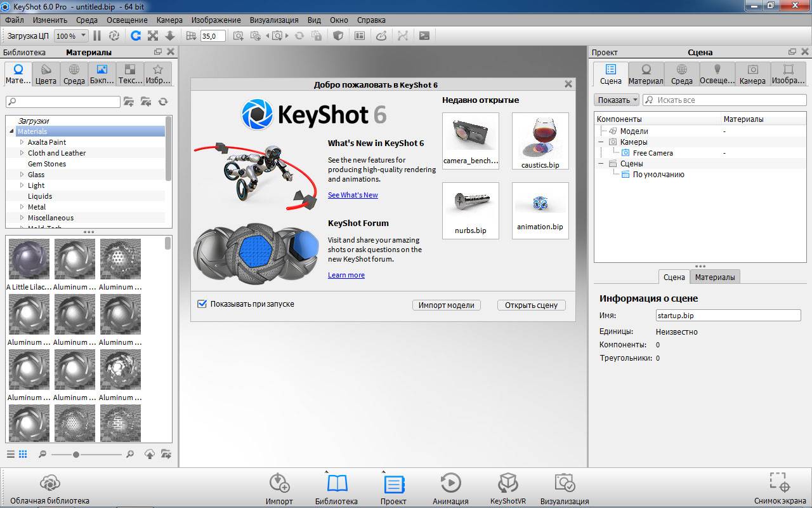This screenshot has height=508, width=812.
Task: Click the add camera icon
Action: point(239,36)
